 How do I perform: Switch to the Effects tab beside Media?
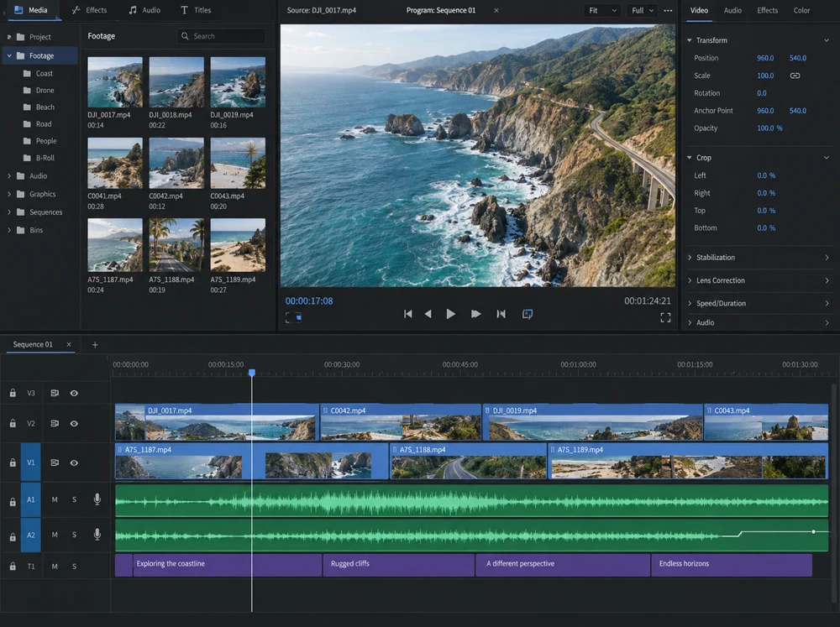pos(90,10)
